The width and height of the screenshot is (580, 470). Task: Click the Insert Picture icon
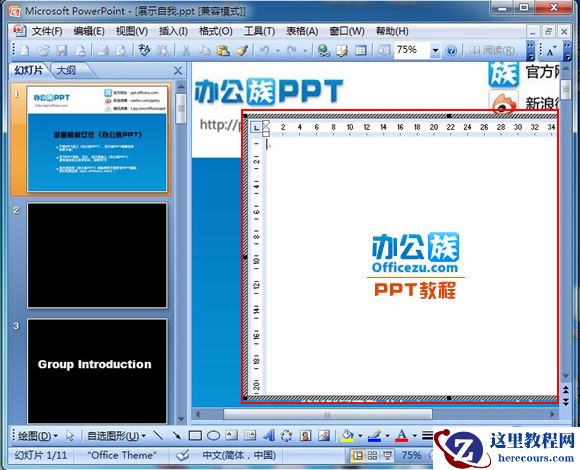(324, 436)
